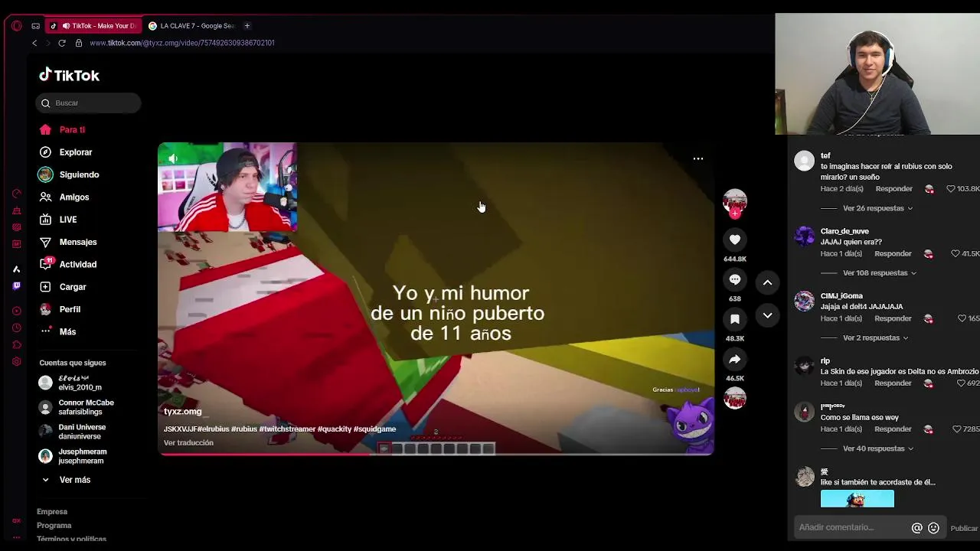Reply to Claro_de_nuve's comment
The image size is (980, 551).
[x=893, y=254]
